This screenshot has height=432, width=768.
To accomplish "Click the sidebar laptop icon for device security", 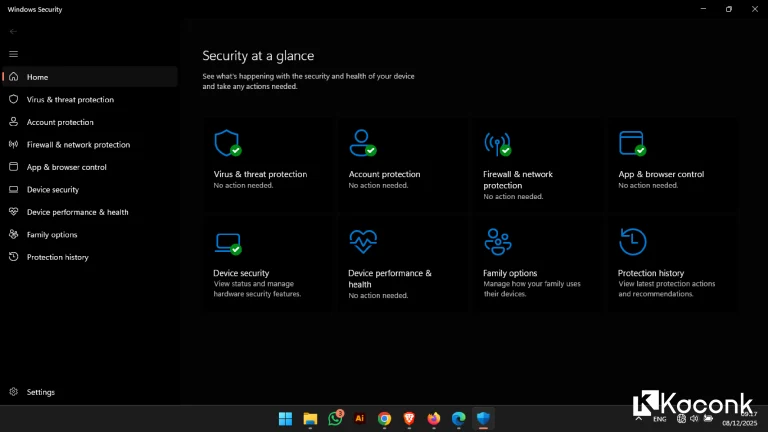I will (x=14, y=189).
